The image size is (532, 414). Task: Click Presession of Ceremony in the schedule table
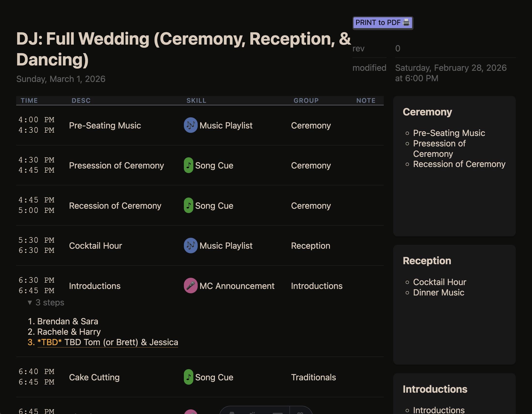[x=117, y=166]
